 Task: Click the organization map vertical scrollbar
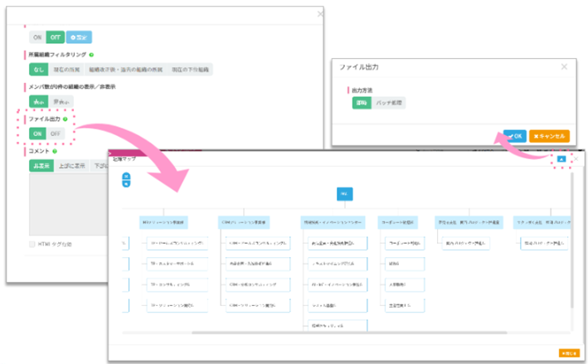pos(572,240)
